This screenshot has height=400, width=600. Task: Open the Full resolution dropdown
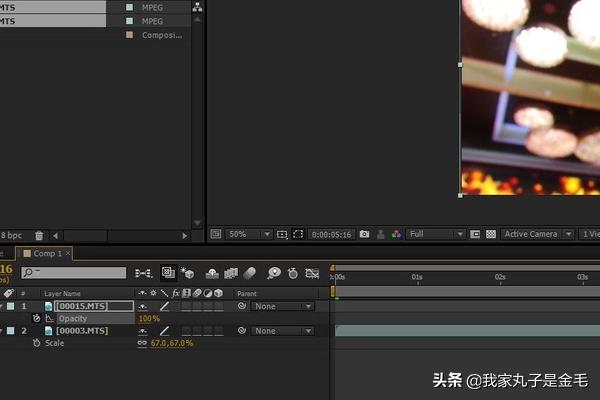(x=435, y=234)
